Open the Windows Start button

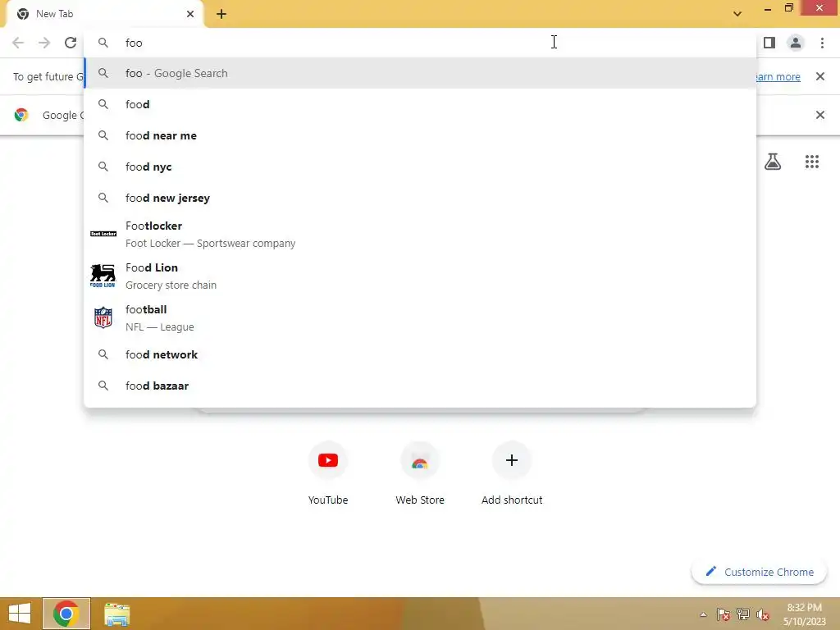[20, 614]
